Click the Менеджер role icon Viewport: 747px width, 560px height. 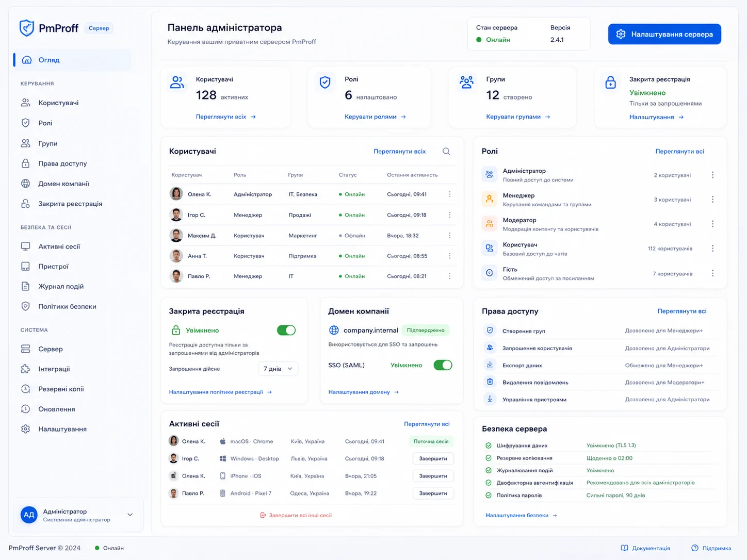tap(489, 199)
